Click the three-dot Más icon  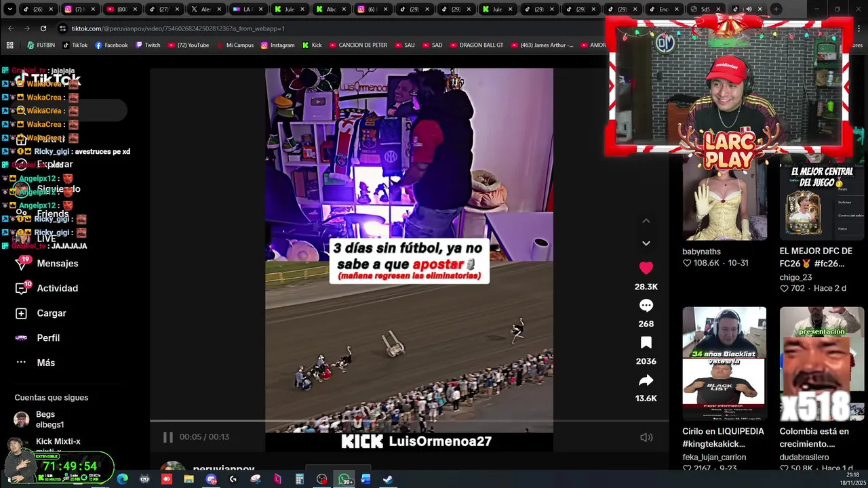click(x=21, y=363)
